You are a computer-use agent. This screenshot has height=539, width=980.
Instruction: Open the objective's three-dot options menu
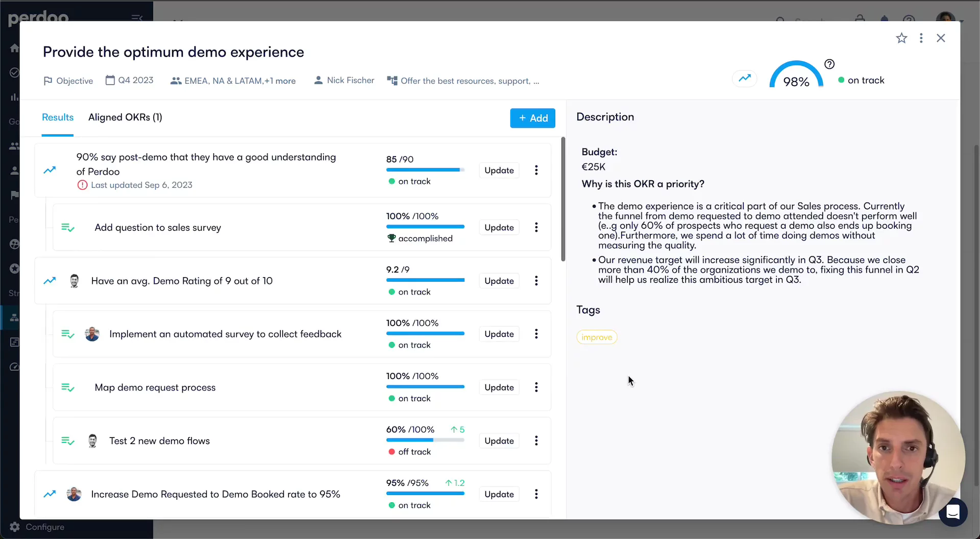921,38
